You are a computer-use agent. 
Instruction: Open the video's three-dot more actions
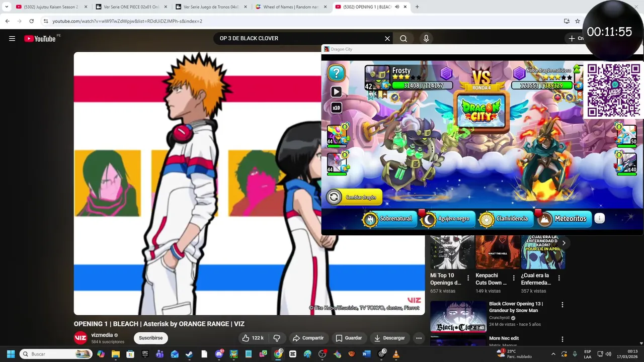coord(419,338)
